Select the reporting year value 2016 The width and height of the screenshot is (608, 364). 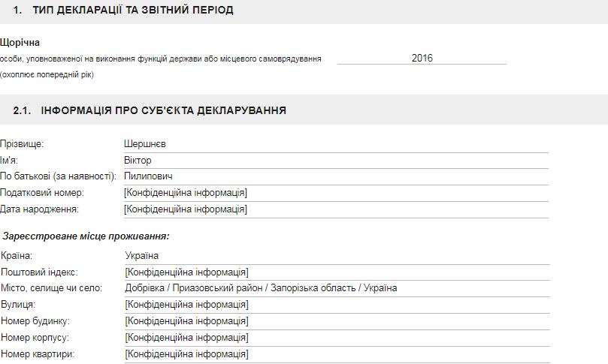coord(422,58)
